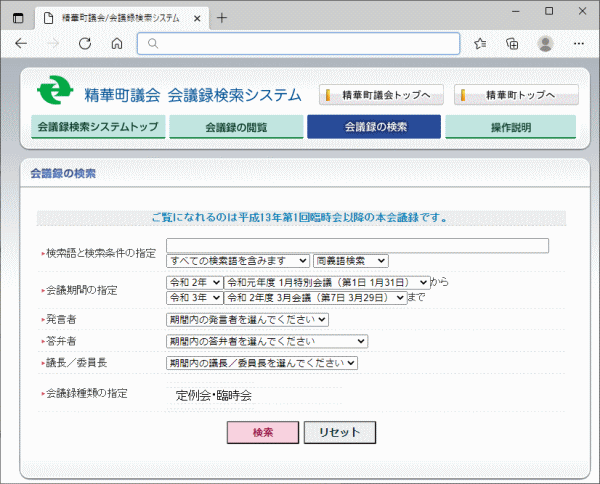
Task: Click the 発言者 label
Action: pyautogui.click(x=61, y=319)
